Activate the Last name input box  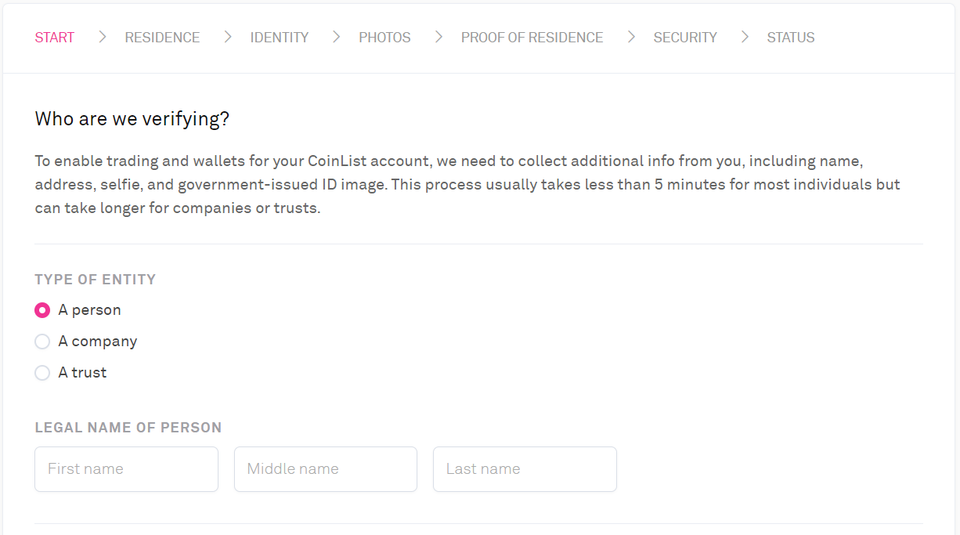coord(524,469)
